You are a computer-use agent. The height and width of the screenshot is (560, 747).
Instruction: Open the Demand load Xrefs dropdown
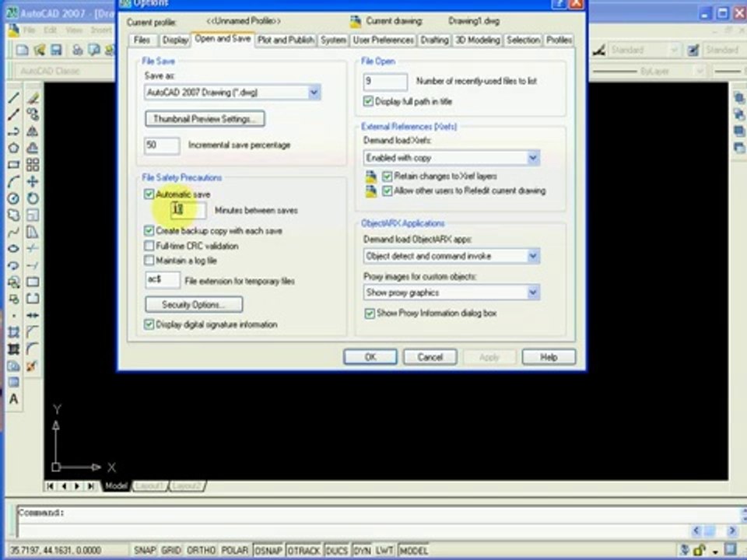point(451,158)
